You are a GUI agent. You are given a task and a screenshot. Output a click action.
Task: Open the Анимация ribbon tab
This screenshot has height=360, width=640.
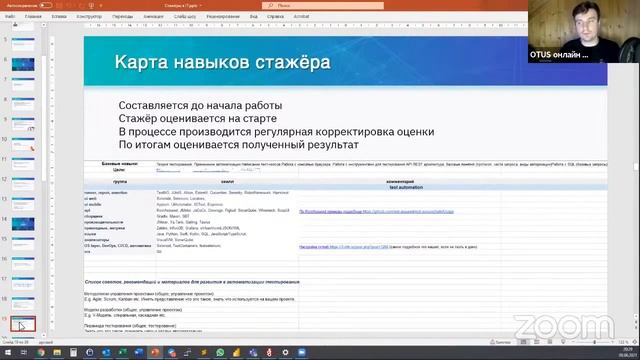153,16
